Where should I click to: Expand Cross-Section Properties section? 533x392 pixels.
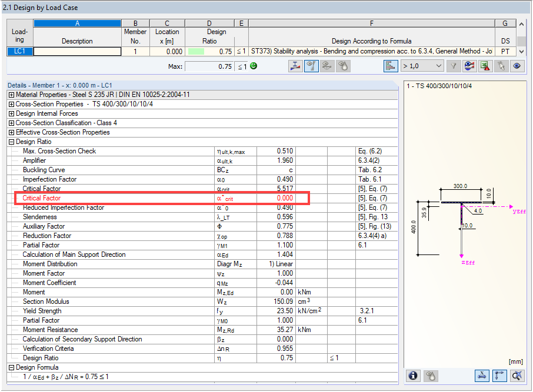coord(12,104)
